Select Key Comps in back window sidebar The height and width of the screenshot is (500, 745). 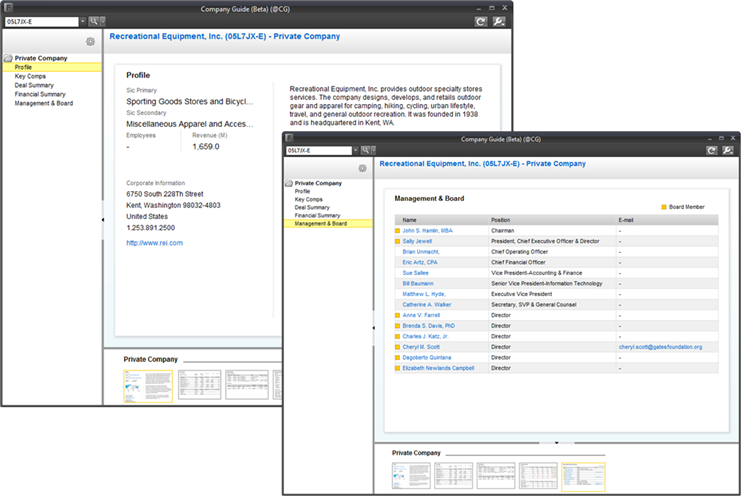(x=30, y=76)
